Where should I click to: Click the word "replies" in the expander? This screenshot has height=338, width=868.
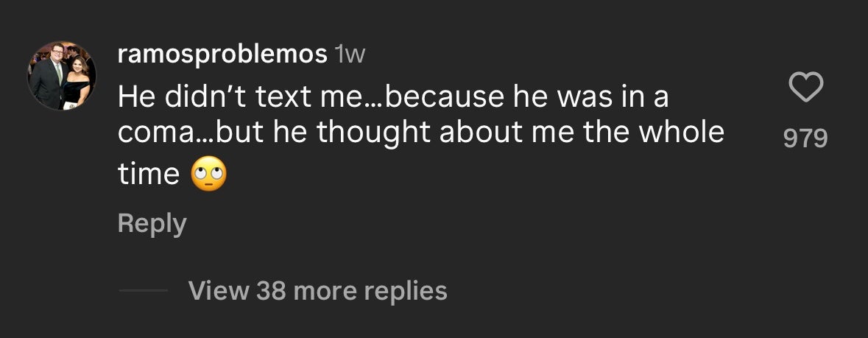409,291
